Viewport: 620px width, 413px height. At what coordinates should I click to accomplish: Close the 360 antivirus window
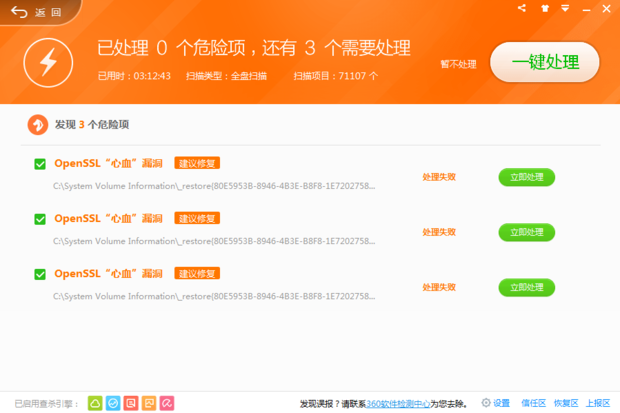coord(606,8)
